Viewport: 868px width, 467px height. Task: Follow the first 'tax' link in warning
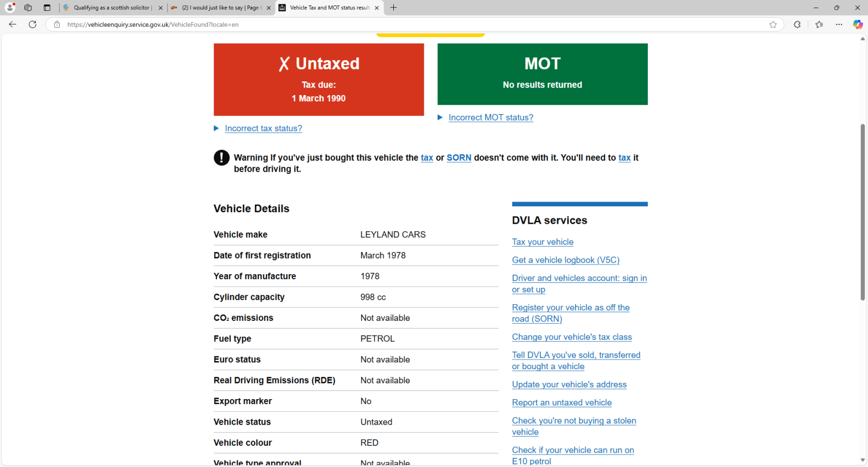tap(427, 158)
